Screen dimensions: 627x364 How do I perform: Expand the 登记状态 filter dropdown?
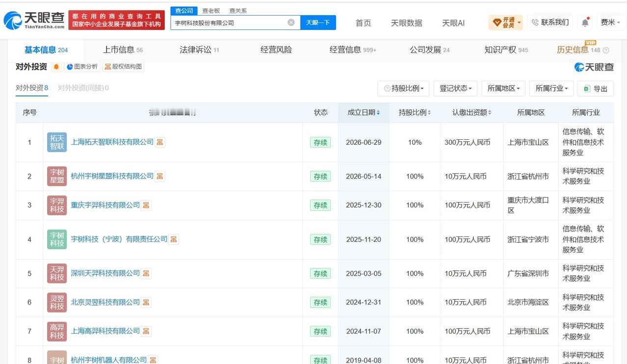click(x=456, y=89)
